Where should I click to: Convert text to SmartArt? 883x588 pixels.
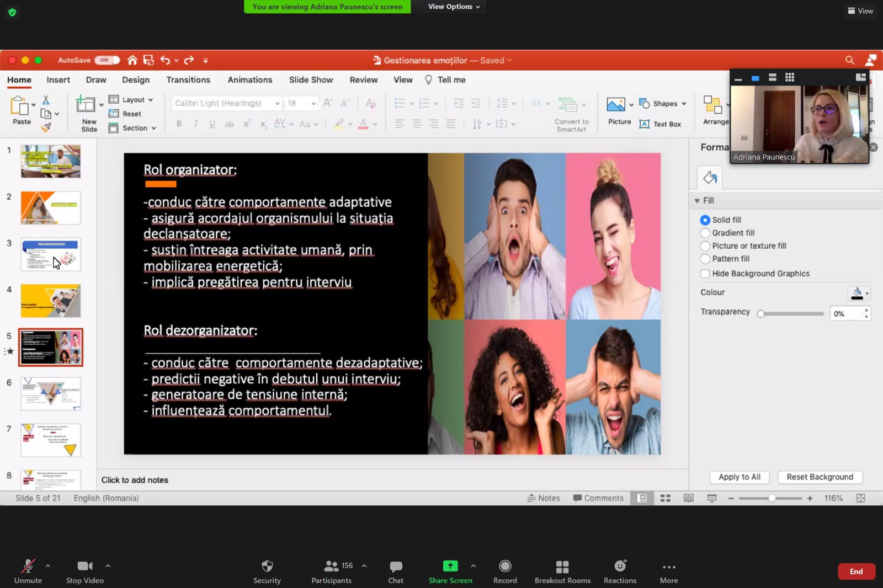(571, 115)
